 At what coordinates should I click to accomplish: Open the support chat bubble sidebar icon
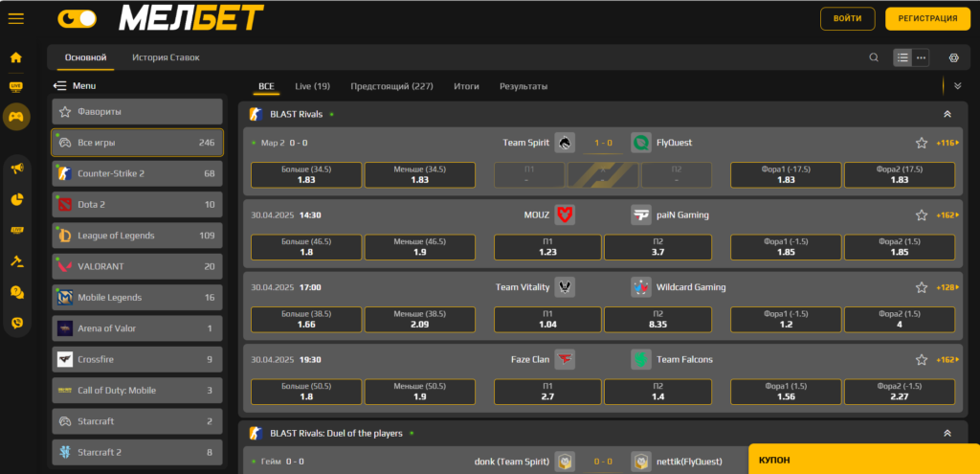tap(17, 292)
